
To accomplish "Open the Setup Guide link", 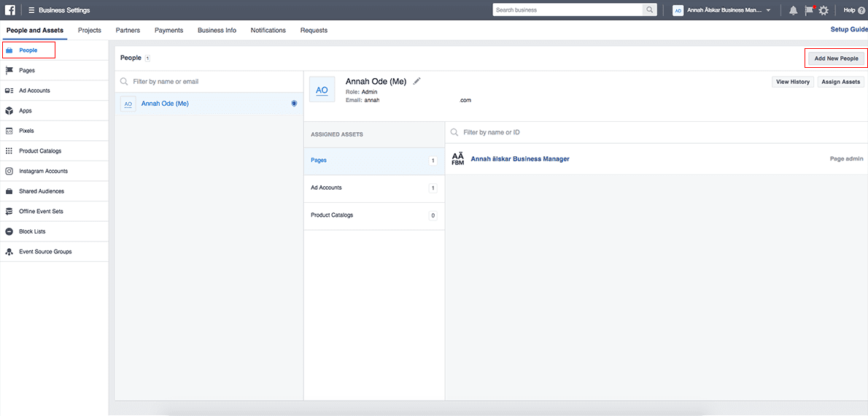I will click(x=849, y=30).
